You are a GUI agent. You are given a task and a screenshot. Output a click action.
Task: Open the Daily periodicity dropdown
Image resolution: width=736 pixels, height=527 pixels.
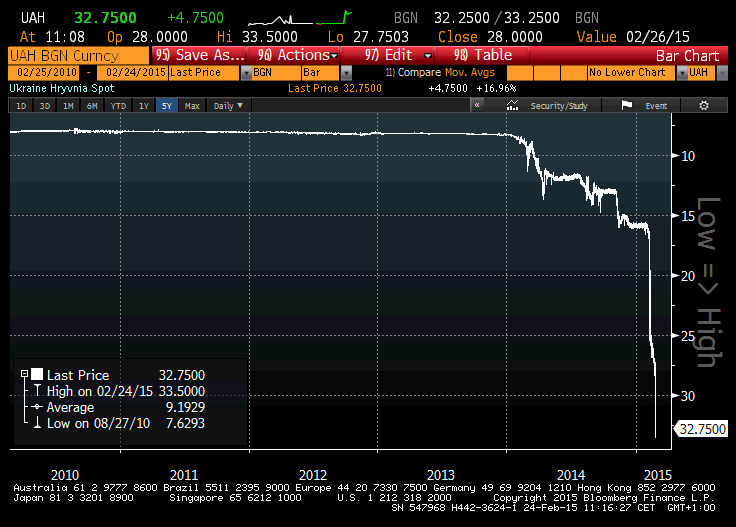click(x=228, y=106)
